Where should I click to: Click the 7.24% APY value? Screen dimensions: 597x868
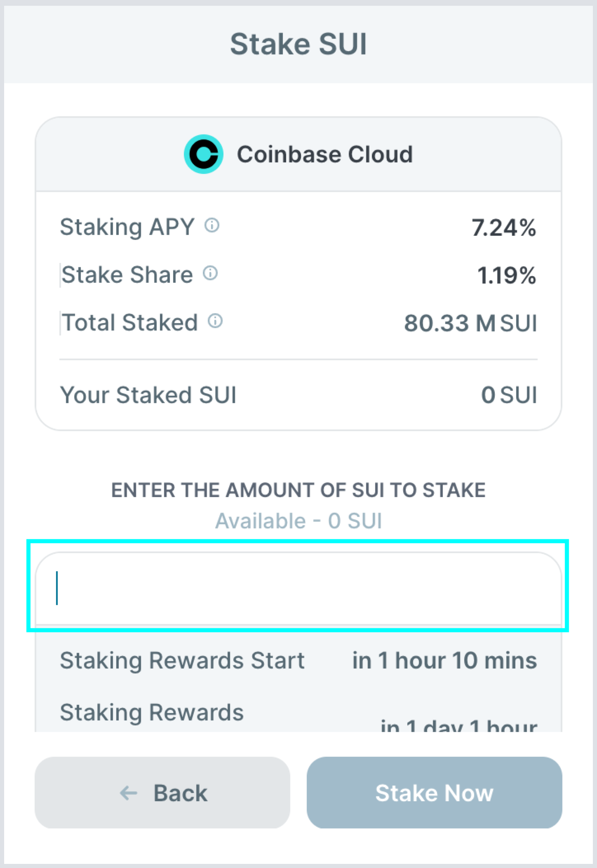[x=503, y=227]
